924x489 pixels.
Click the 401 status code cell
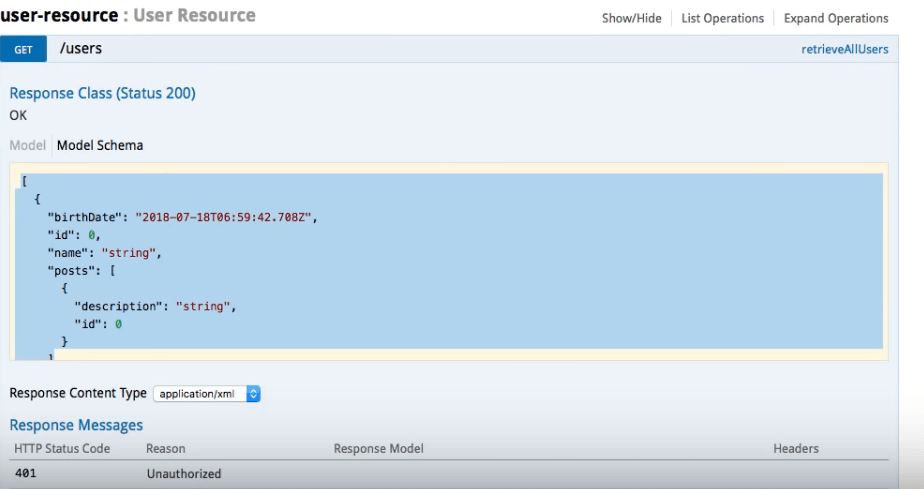click(x=25, y=473)
